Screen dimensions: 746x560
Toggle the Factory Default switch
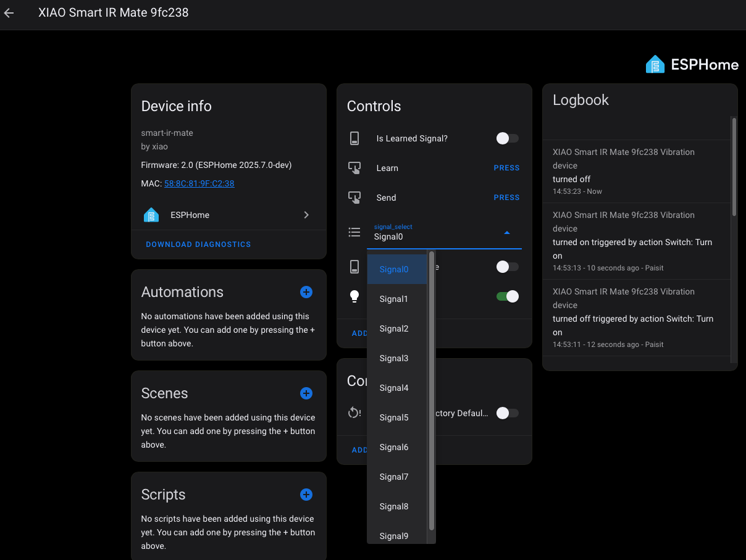pyautogui.click(x=508, y=413)
